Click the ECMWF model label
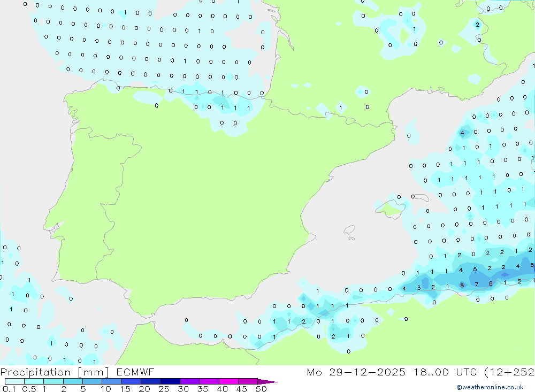Screen dimensions: 535x392 tap(135, 372)
